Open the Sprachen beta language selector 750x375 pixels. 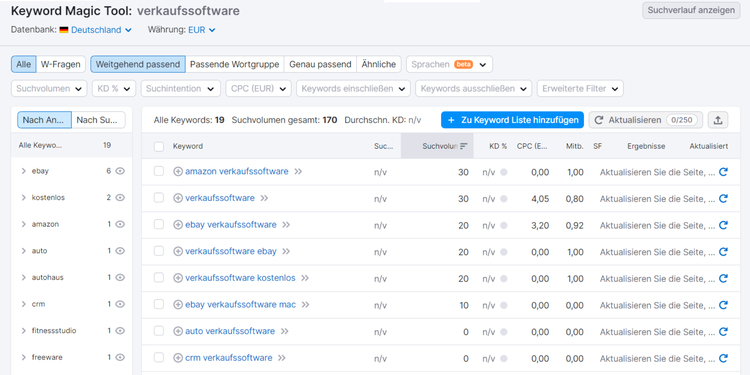click(449, 64)
